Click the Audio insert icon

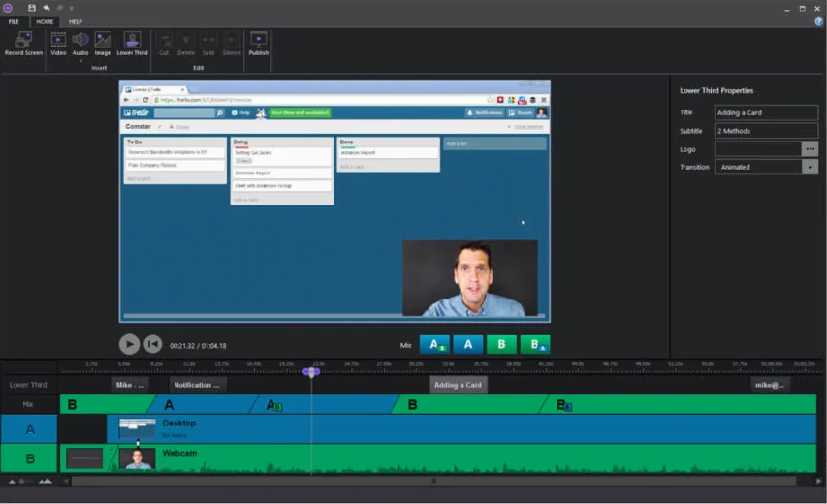80,41
